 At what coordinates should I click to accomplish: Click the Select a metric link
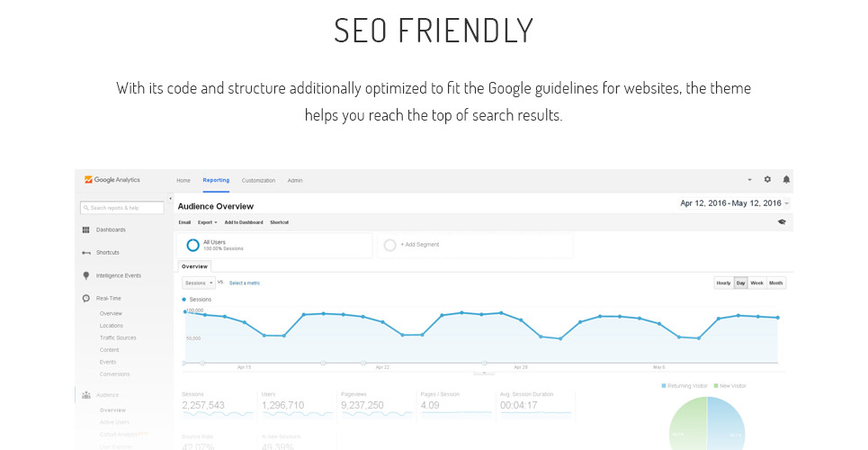click(x=243, y=283)
